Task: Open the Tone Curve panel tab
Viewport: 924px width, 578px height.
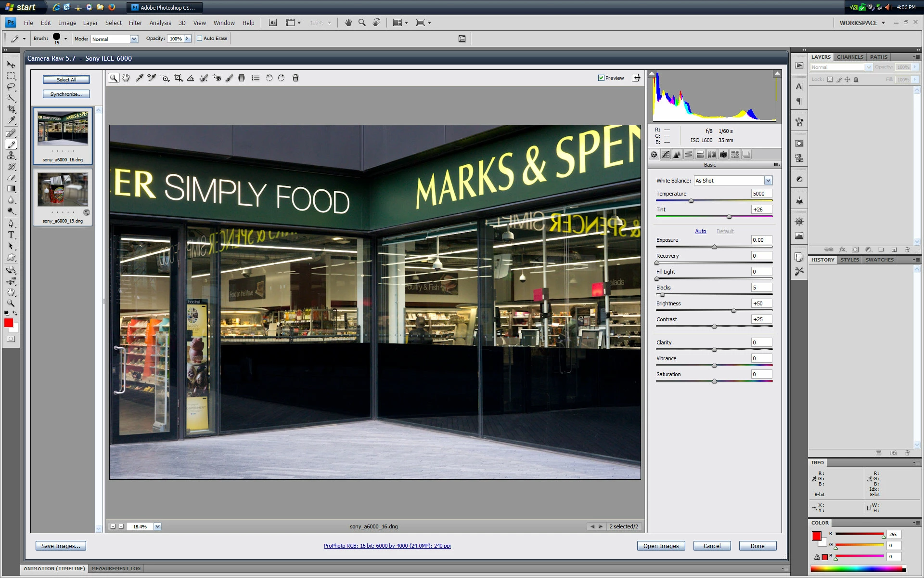Action: (666, 155)
